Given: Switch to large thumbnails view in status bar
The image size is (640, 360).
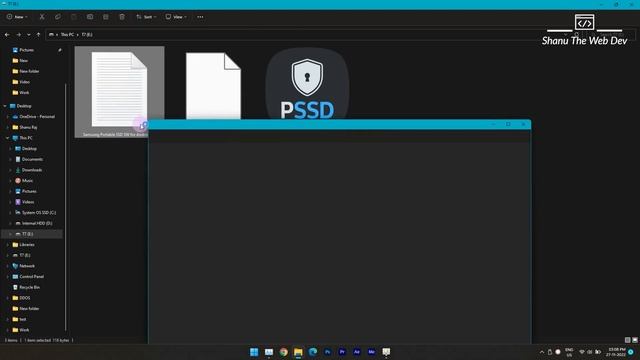Looking at the screenshot, I should pyautogui.click(x=635, y=340).
